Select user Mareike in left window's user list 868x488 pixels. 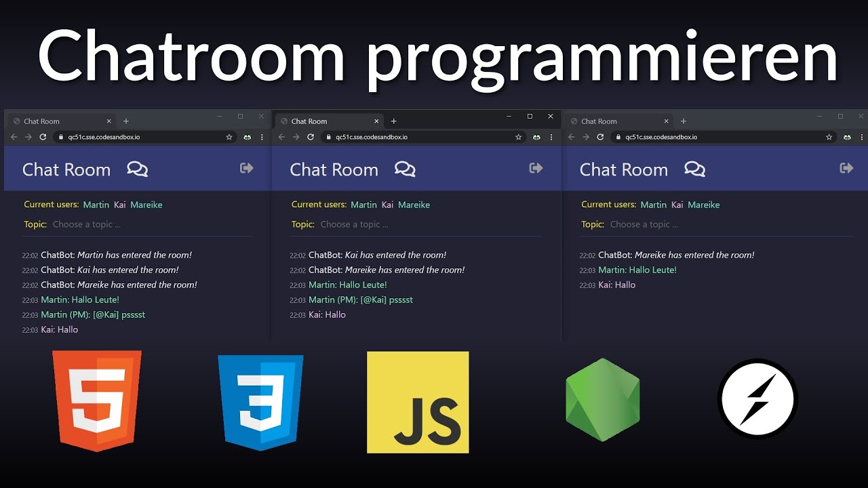tap(146, 205)
